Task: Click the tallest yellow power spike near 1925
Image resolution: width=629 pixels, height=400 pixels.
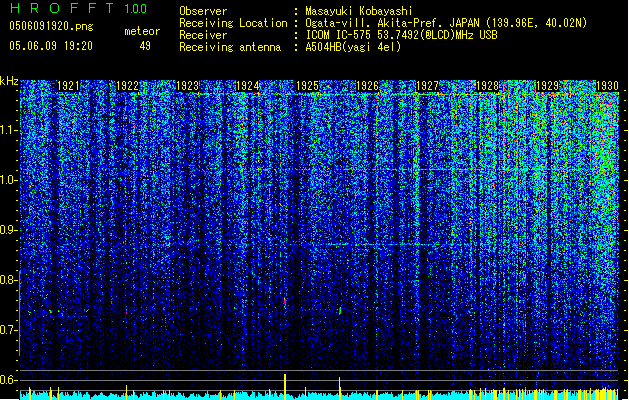Action: [285, 386]
